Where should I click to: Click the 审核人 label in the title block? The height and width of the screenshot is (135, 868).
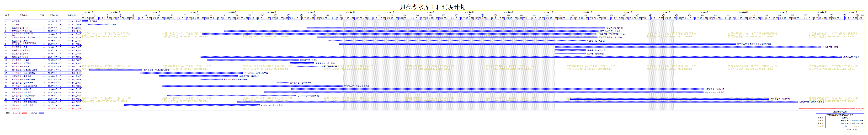pos(820,124)
